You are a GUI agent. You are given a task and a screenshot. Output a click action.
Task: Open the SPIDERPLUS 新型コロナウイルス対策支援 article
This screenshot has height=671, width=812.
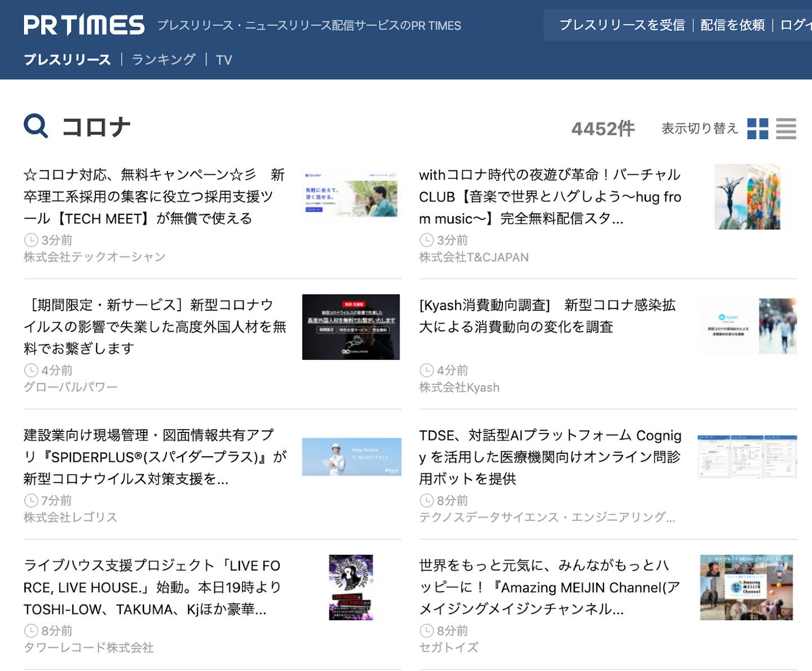(x=155, y=457)
